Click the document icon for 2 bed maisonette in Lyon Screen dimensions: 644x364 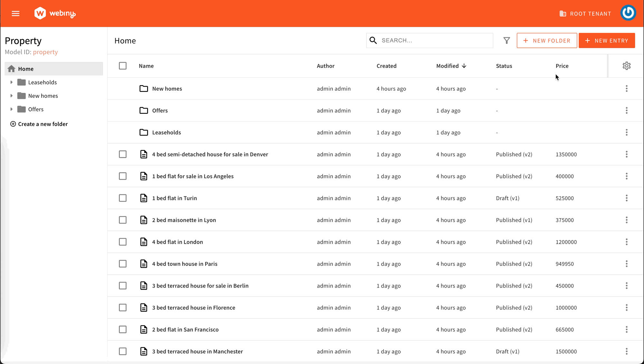click(x=144, y=220)
